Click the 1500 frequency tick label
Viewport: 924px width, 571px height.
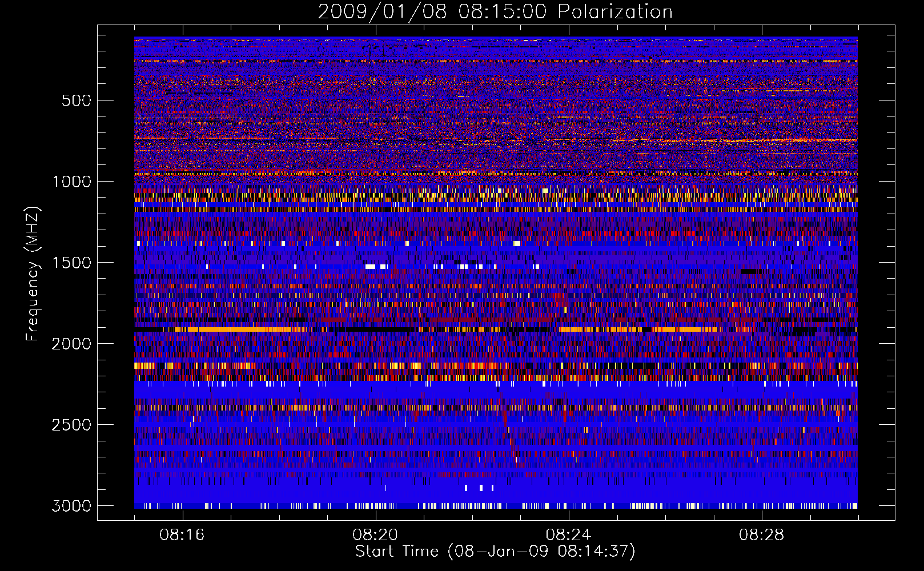71,263
